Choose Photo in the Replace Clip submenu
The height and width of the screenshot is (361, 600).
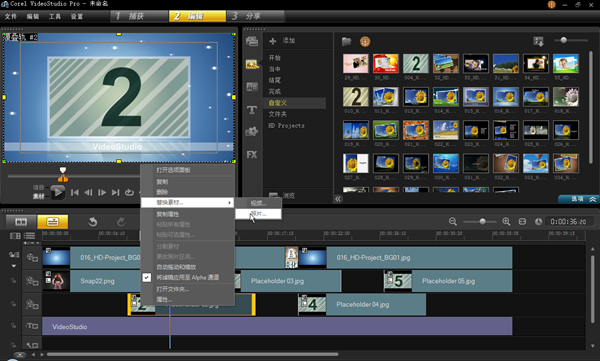(x=258, y=214)
